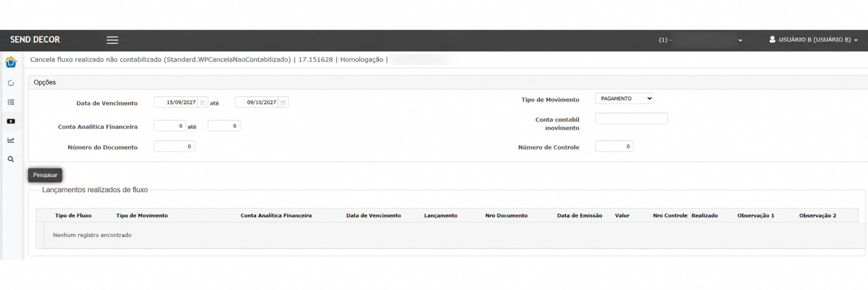
Task: Click the second Conta Analítica Financeira field
Action: 224,126
